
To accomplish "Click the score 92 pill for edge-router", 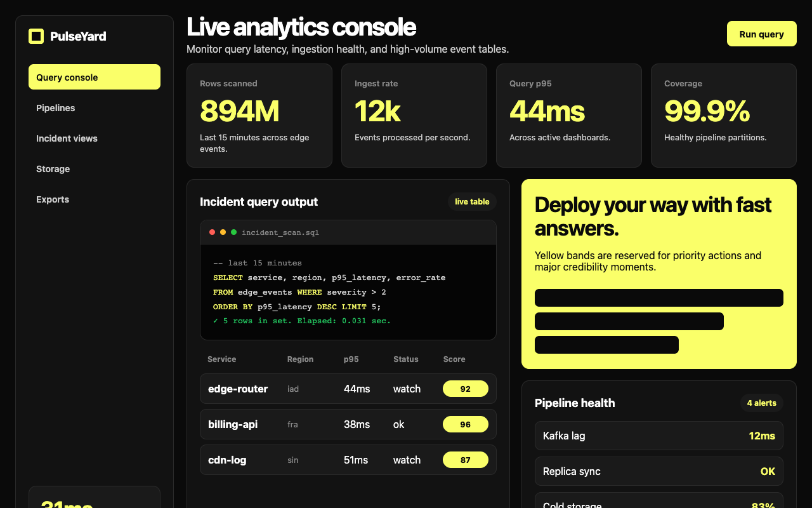I will tap(466, 389).
